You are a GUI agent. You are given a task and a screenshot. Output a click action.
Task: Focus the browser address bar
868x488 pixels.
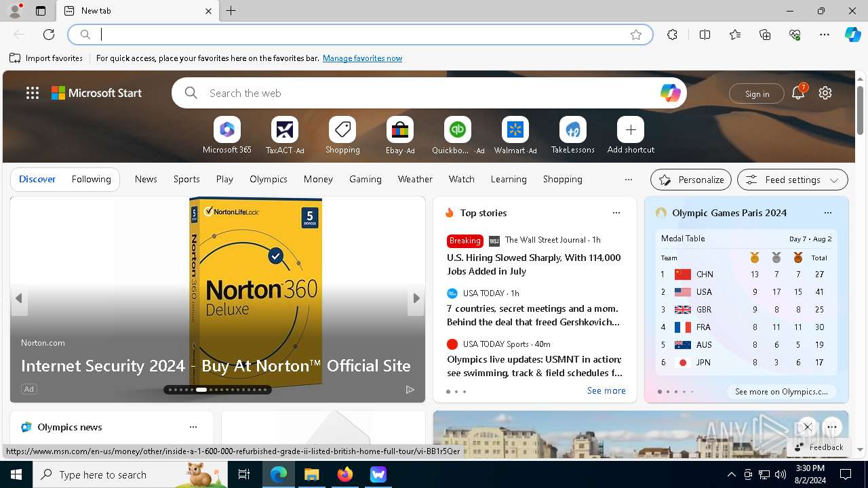[359, 35]
